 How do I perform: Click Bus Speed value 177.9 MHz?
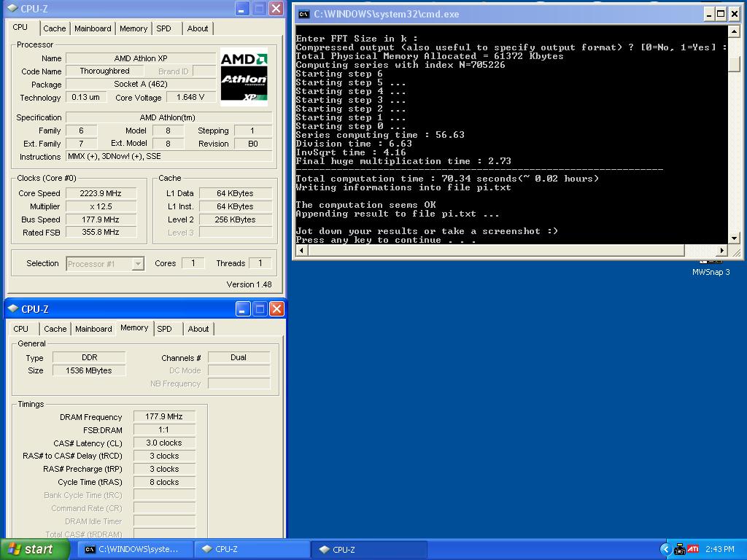click(x=101, y=219)
